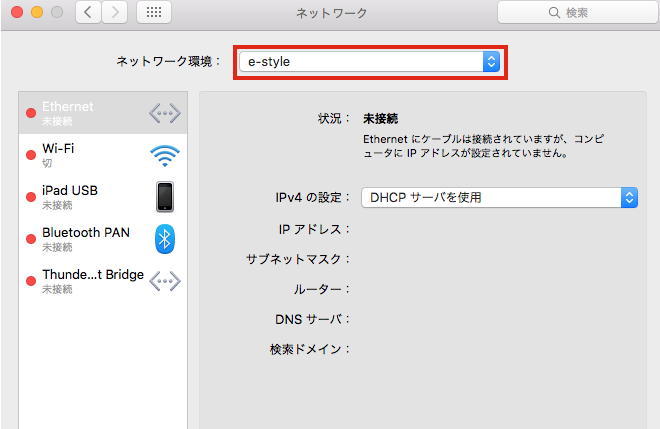Click the blue arrows of e-style dropdown

pyautogui.click(x=491, y=61)
